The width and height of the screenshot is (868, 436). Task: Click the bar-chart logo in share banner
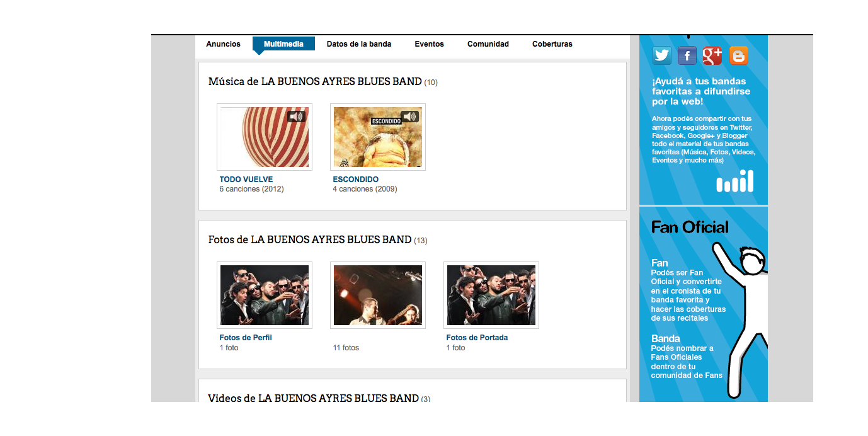click(x=734, y=181)
